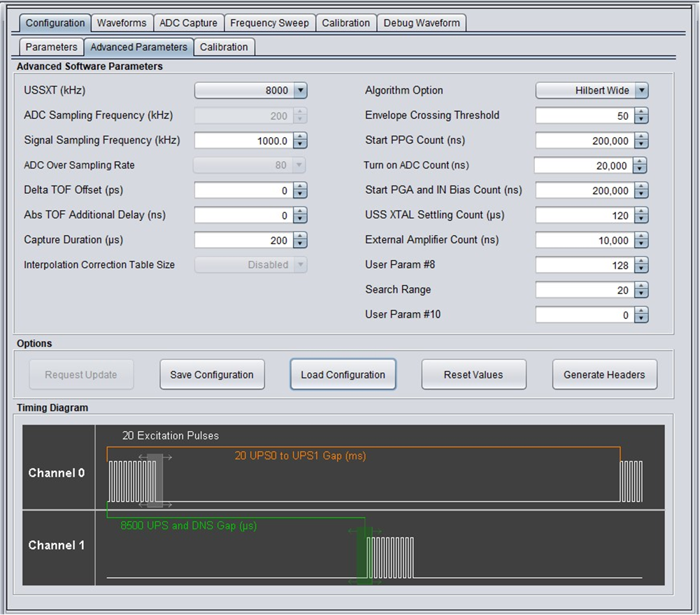Viewport: 700px width, 615px height.
Task: Open the USSXT (kHz) dropdown
Action: coord(300,90)
